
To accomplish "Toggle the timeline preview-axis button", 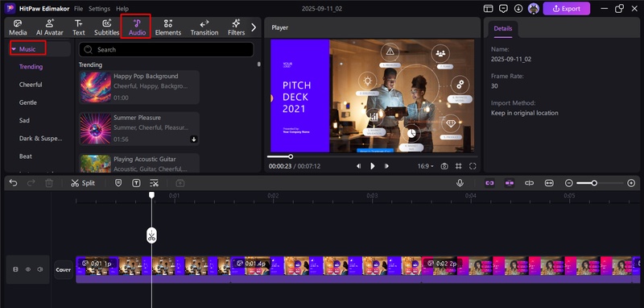I will click(529, 183).
